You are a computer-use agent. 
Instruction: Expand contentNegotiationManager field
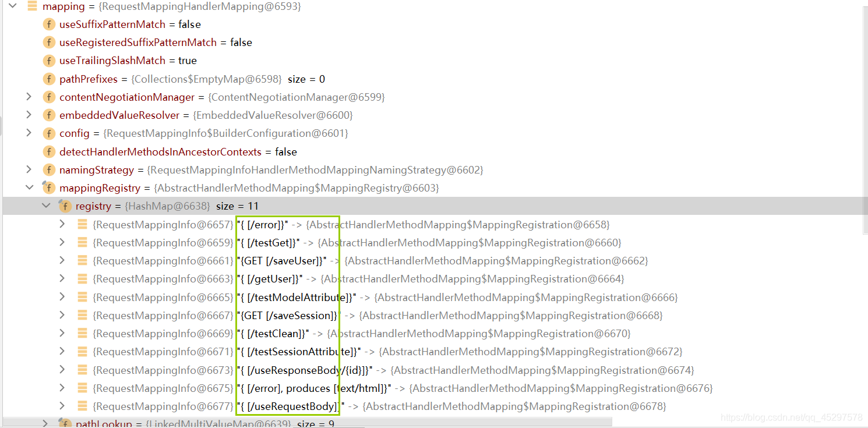point(29,97)
